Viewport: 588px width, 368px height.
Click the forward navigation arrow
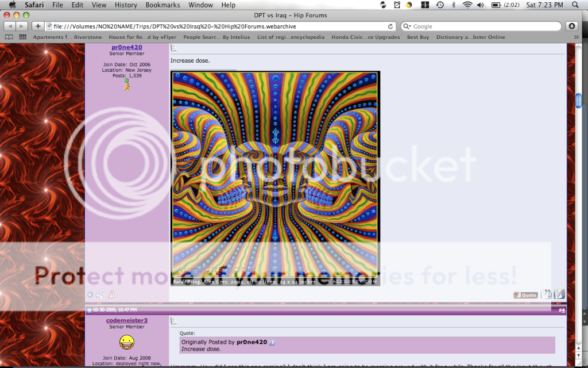pyautogui.click(x=22, y=26)
